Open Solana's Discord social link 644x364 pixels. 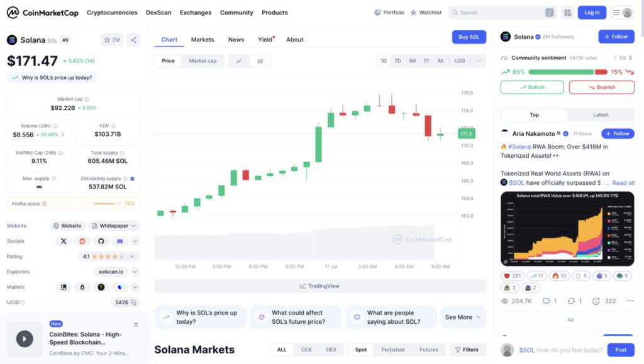click(x=119, y=241)
